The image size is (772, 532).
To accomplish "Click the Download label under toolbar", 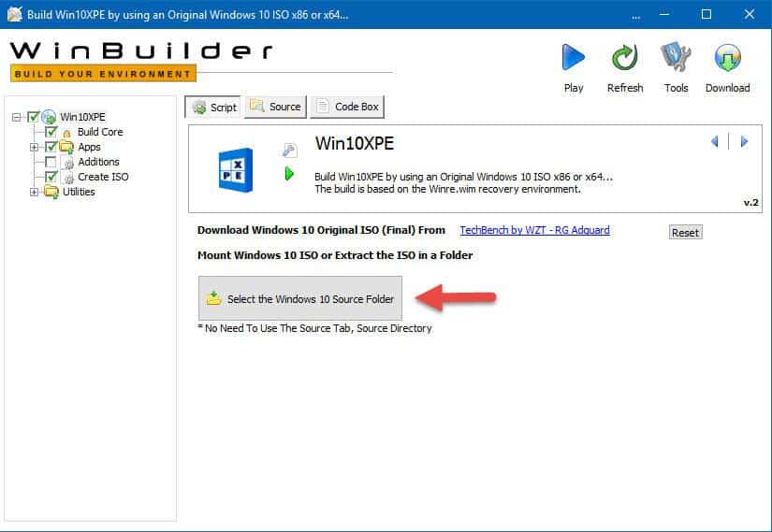I will (728, 88).
